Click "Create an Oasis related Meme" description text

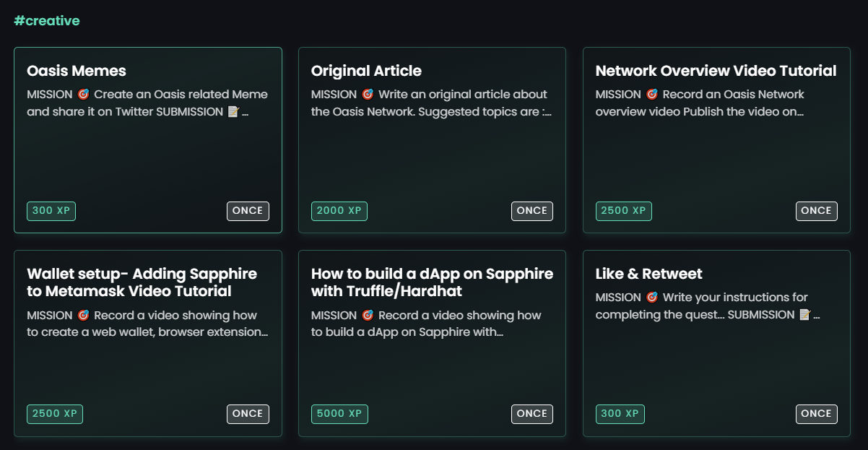tap(181, 95)
